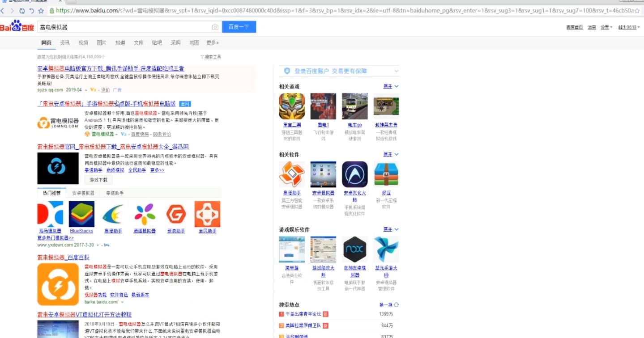Open the 更多» search categories menu
The width and height of the screenshot is (644, 338).
pyautogui.click(x=213, y=43)
